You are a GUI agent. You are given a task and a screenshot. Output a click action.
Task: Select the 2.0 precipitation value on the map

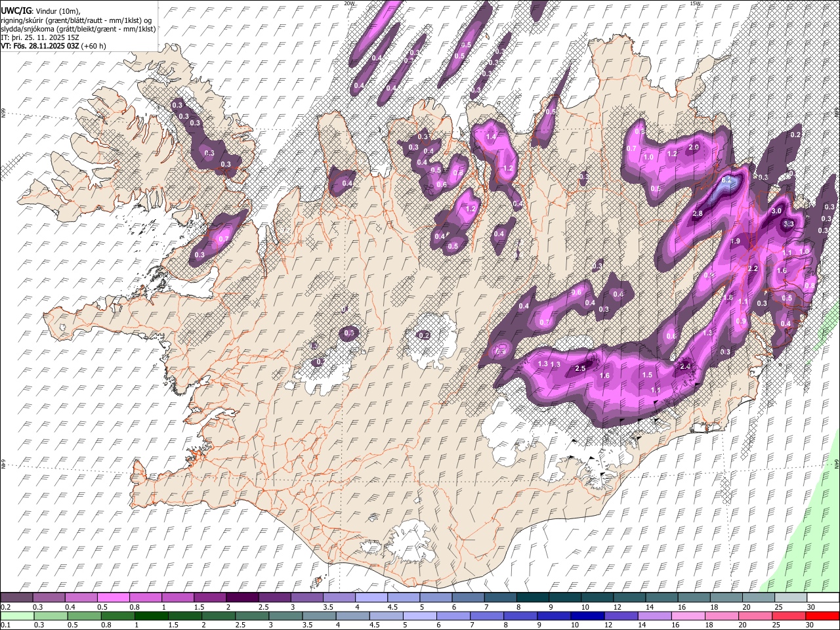[x=694, y=147]
